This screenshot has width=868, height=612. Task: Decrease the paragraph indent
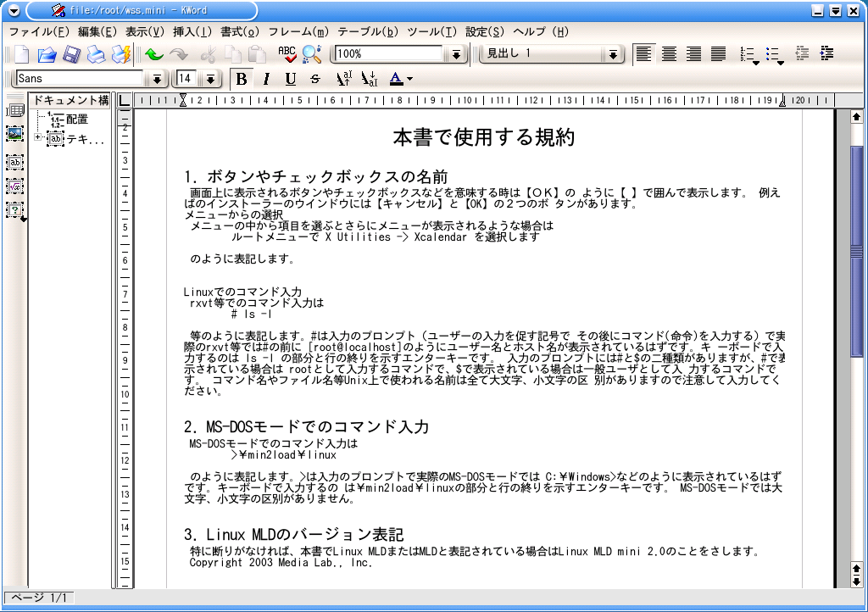pyautogui.click(x=802, y=53)
